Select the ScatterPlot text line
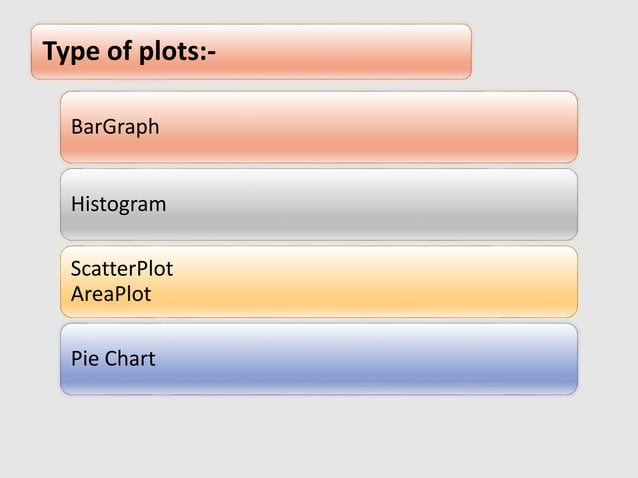Image resolution: width=638 pixels, height=478 pixels. pyautogui.click(x=121, y=270)
